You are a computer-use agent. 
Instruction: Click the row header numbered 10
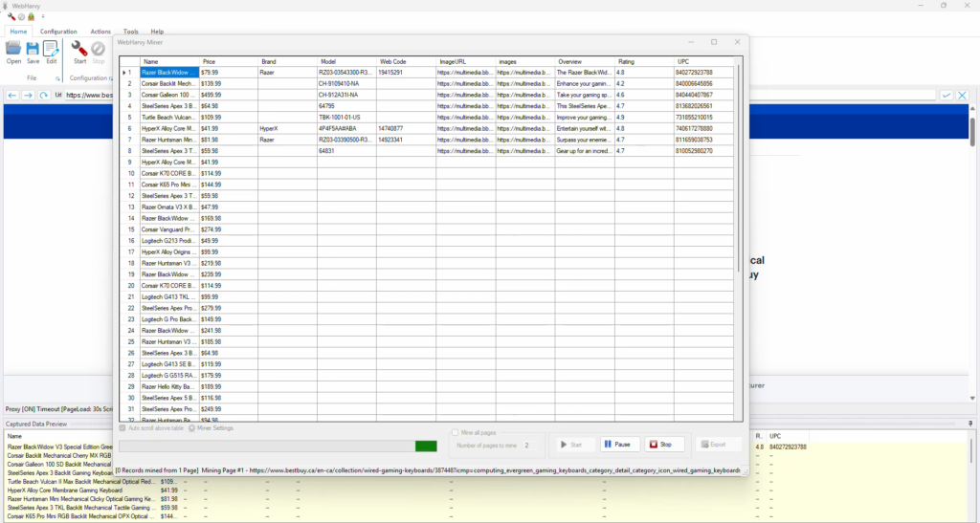tap(130, 173)
